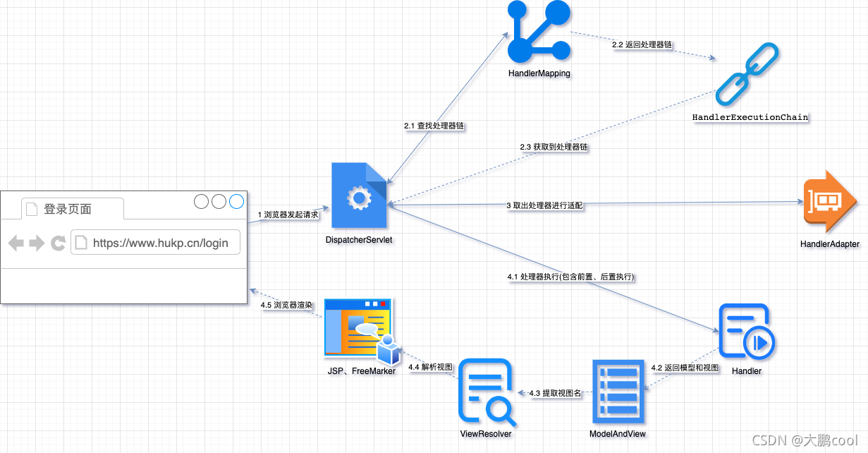
Task: Click the HandlerMapping text label
Action: point(539,73)
